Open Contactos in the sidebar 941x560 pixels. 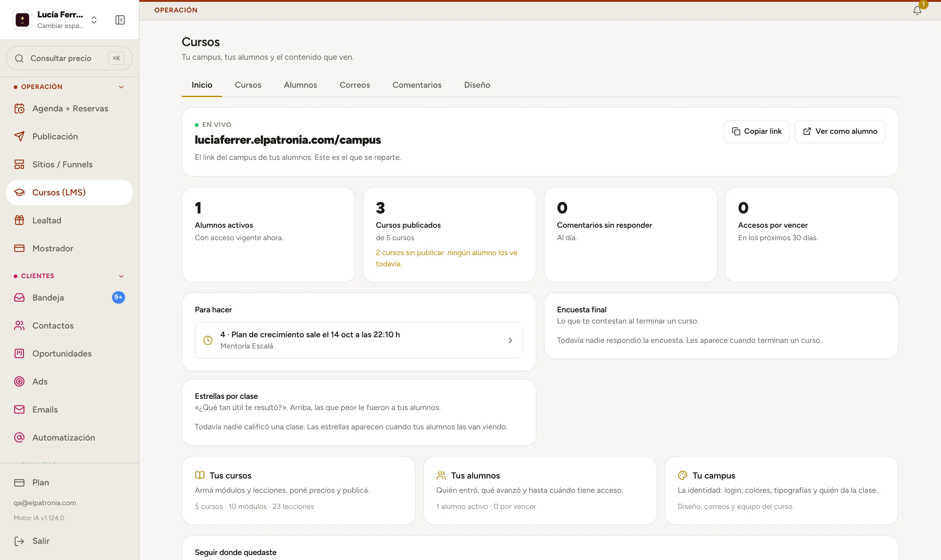coord(69,326)
